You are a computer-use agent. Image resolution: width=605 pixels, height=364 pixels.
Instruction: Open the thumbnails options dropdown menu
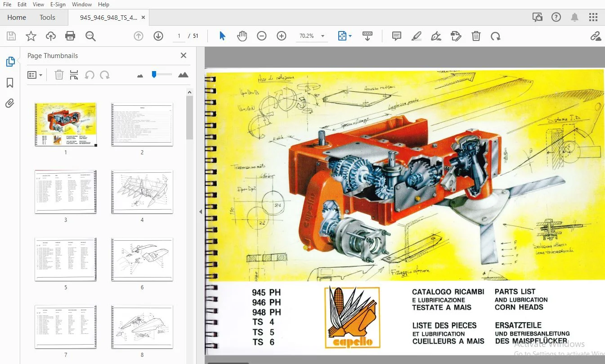[x=35, y=75]
